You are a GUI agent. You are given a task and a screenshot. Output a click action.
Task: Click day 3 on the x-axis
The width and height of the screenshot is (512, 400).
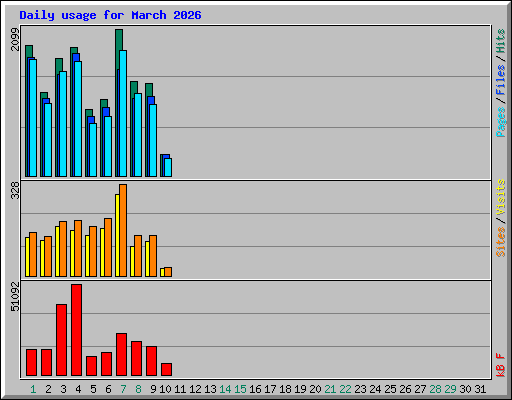coord(63,389)
